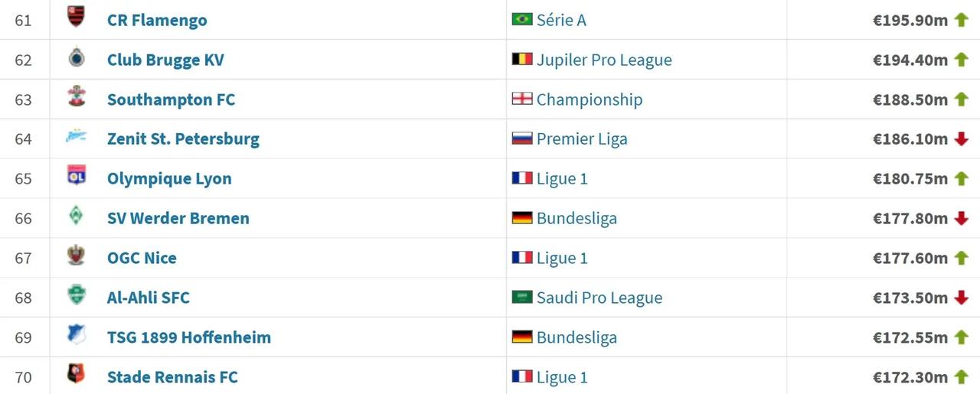Open the Club Brugge KV link
Image resolution: width=980 pixels, height=394 pixels.
pos(165,60)
